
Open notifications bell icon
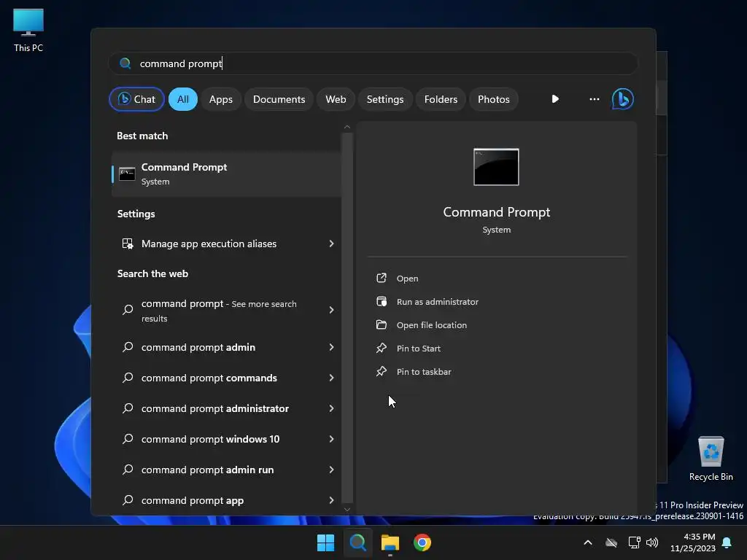727,542
